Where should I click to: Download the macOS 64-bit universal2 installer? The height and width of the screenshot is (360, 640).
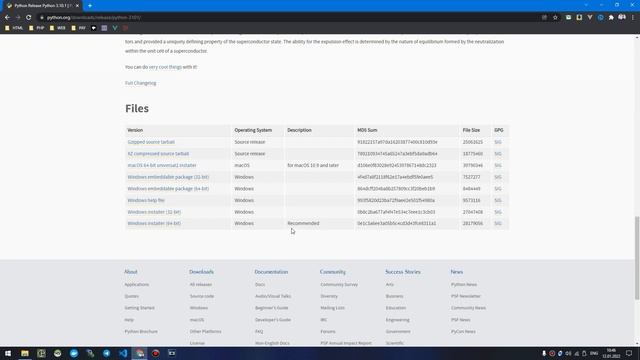pyautogui.click(x=162, y=165)
